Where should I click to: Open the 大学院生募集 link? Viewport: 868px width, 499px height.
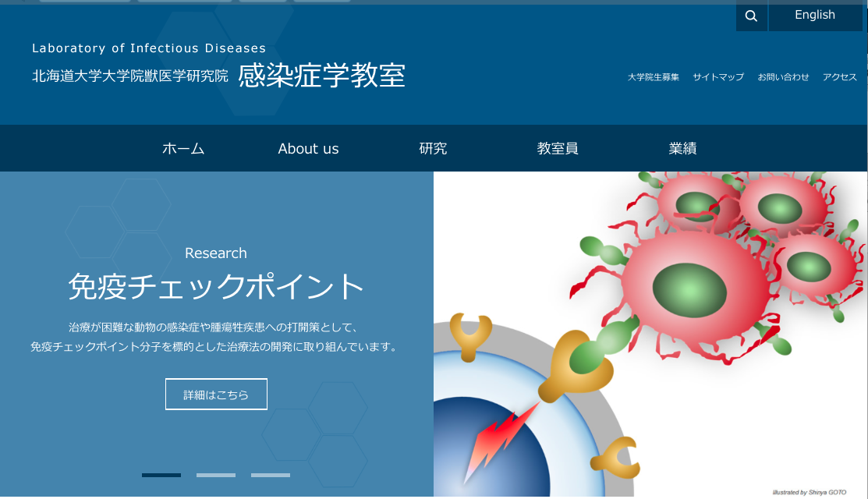click(654, 77)
